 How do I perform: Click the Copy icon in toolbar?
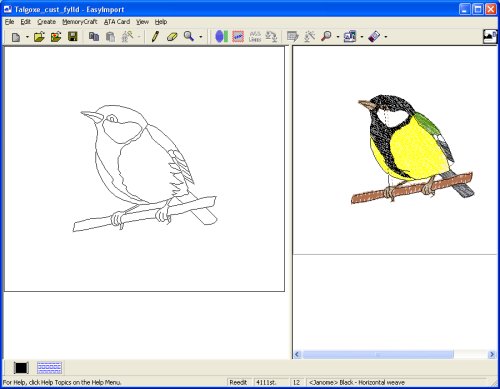[x=94, y=36]
